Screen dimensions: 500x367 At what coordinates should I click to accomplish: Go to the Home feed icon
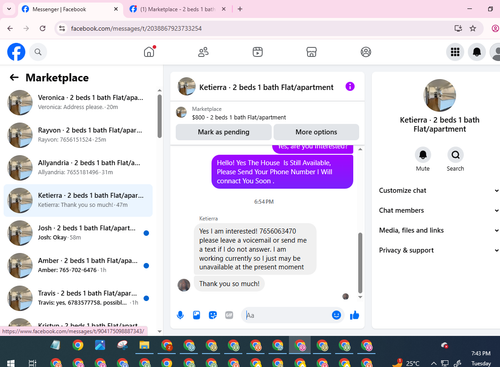point(149,52)
